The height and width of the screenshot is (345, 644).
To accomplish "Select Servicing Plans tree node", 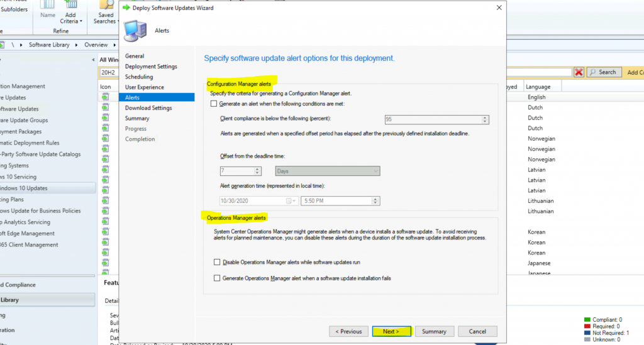I will pos(12,199).
